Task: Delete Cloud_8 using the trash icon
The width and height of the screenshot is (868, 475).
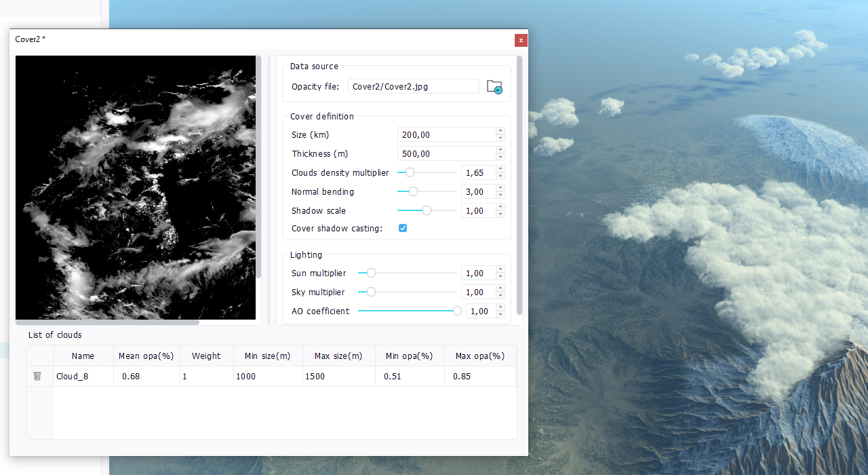Action: click(37, 376)
